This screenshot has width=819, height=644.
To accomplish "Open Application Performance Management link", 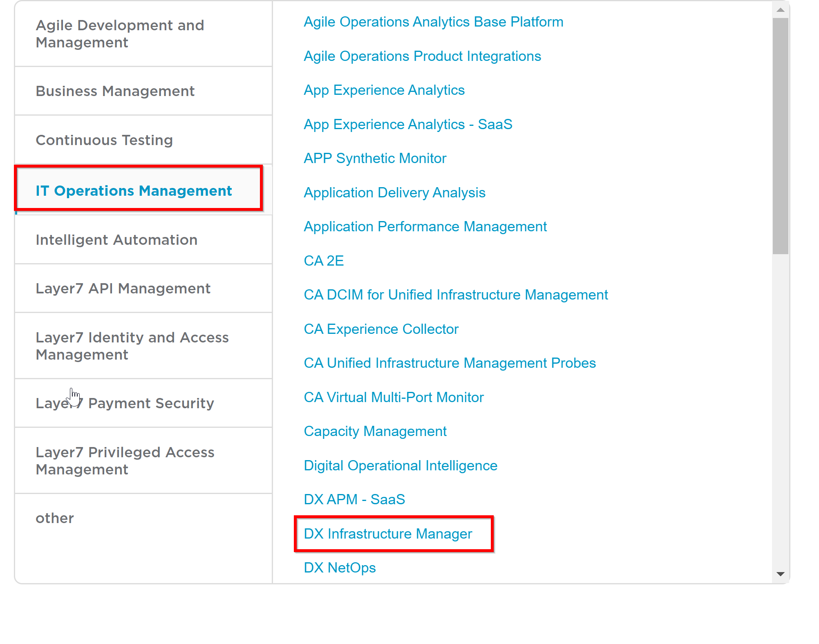I will point(425,226).
